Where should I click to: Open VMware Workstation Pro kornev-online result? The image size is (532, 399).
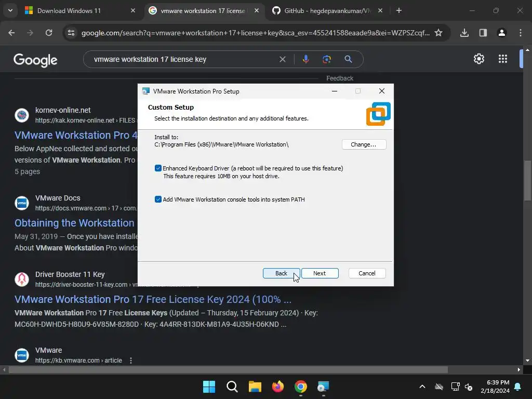[x=76, y=135]
